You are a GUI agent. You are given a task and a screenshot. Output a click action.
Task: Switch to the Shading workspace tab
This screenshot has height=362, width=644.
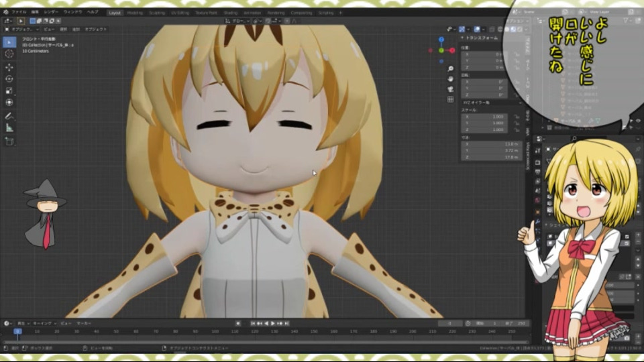tap(230, 13)
